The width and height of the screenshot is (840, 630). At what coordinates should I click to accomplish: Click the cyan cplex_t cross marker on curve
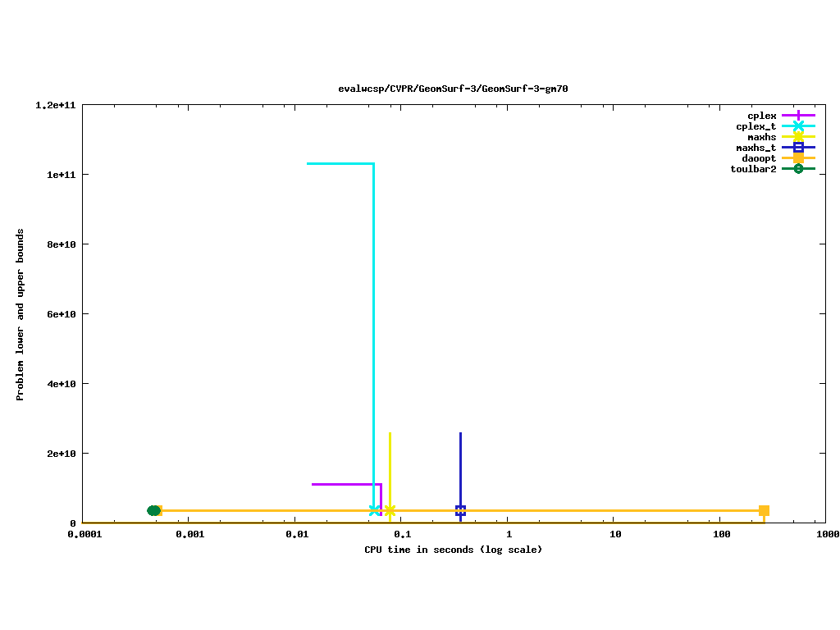click(x=375, y=510)
